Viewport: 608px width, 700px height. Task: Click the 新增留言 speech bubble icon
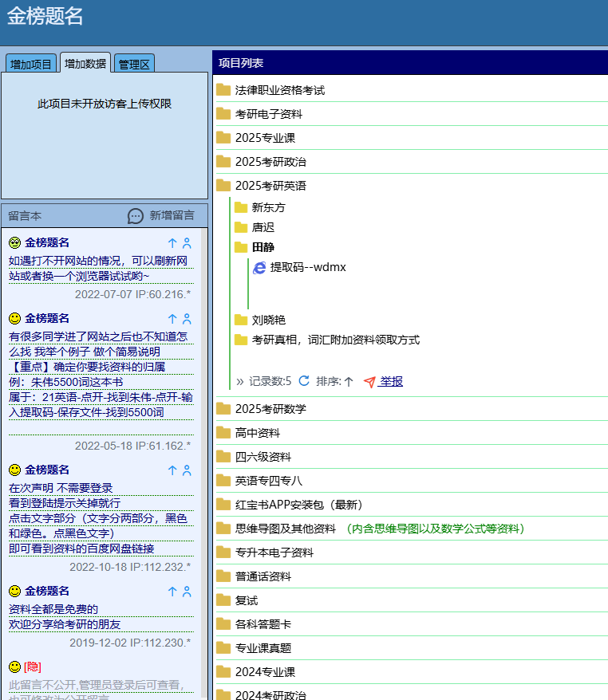(x=136, y=216)
